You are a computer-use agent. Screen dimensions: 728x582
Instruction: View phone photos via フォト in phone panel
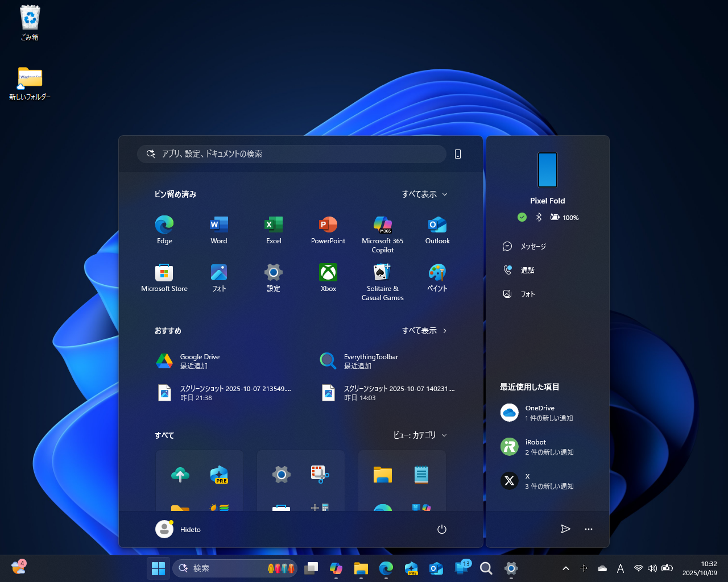(526, 294)
